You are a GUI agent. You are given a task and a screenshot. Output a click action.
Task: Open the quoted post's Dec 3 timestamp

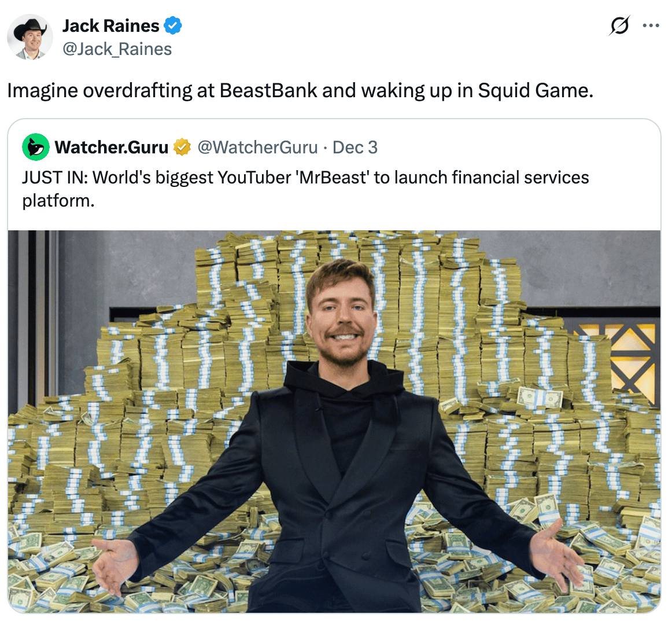pos(355,147)
